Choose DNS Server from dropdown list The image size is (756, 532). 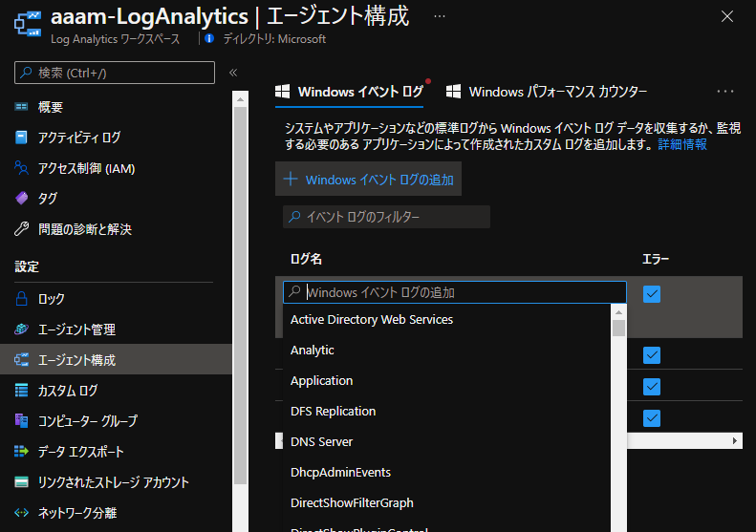(x=446, y=441)
